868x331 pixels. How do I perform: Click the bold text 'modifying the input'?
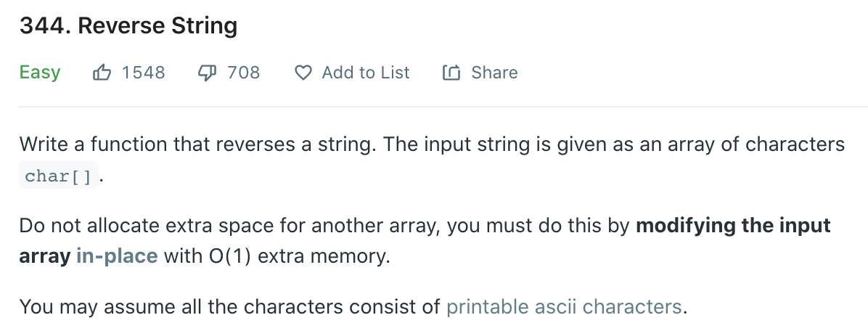tap(734, 226)
